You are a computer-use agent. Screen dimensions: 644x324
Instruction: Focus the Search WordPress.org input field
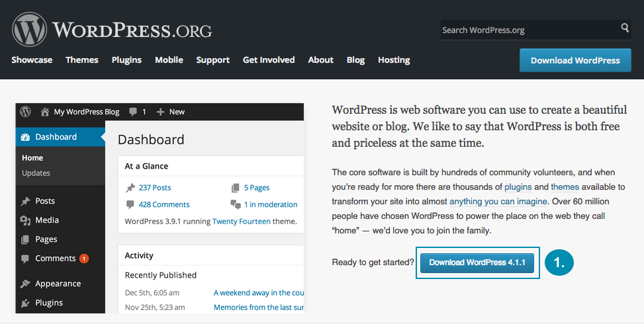pos(528,30)
